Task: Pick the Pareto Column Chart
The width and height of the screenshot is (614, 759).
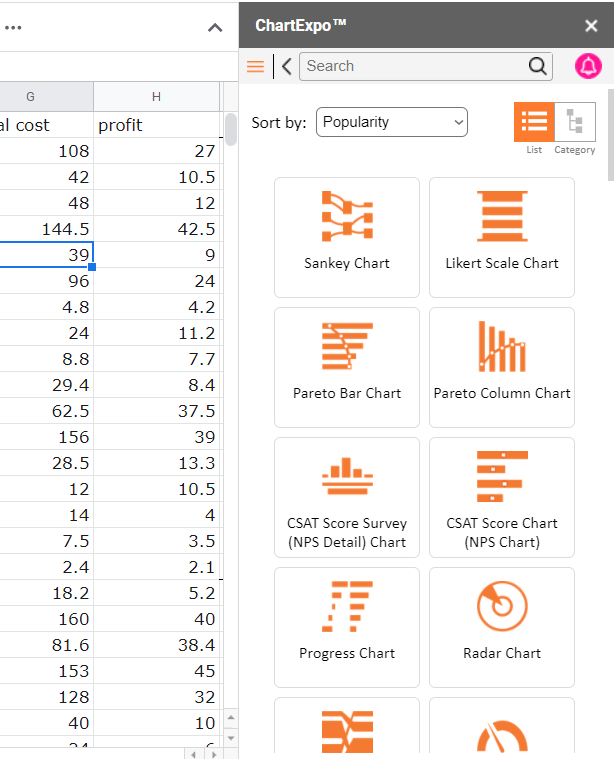Action: pyautogui.click(x=501, y=347)
